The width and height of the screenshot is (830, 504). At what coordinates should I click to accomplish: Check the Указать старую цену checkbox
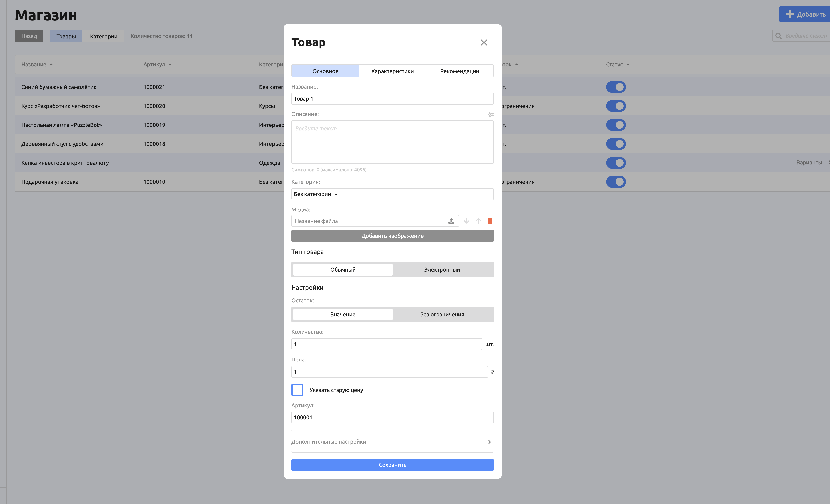tap(297, 390)
